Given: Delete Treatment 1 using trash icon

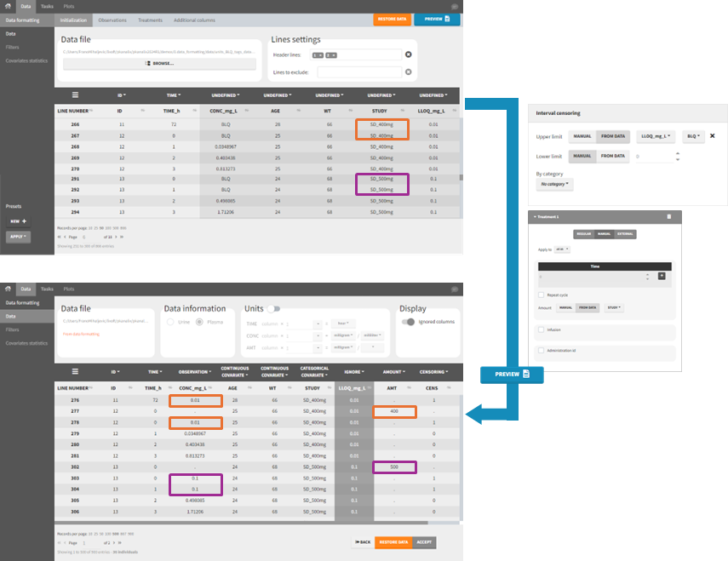Looking at the screenshot, I should coord(668,217).
